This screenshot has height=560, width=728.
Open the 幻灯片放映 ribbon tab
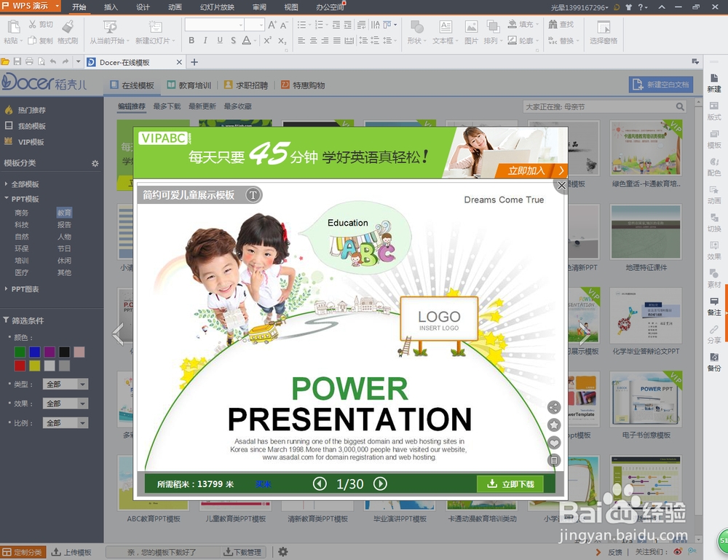[217, 7]
